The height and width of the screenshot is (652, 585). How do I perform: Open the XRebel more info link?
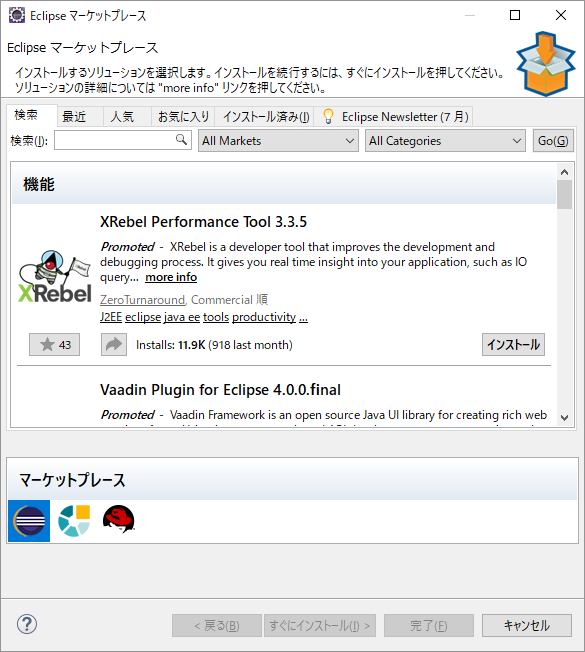point(171,277)
